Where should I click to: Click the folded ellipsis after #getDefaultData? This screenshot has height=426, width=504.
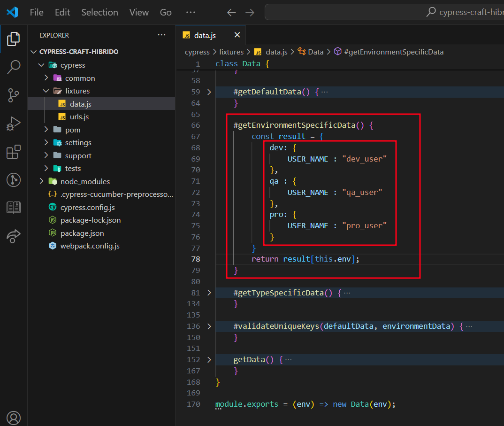click(325, 92)
